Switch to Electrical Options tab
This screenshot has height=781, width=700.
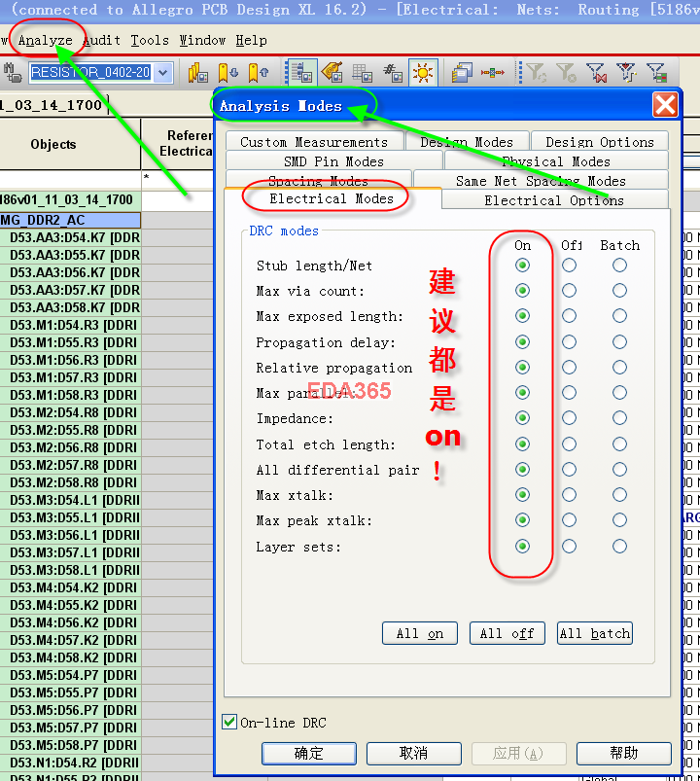[x=554, y=200]
